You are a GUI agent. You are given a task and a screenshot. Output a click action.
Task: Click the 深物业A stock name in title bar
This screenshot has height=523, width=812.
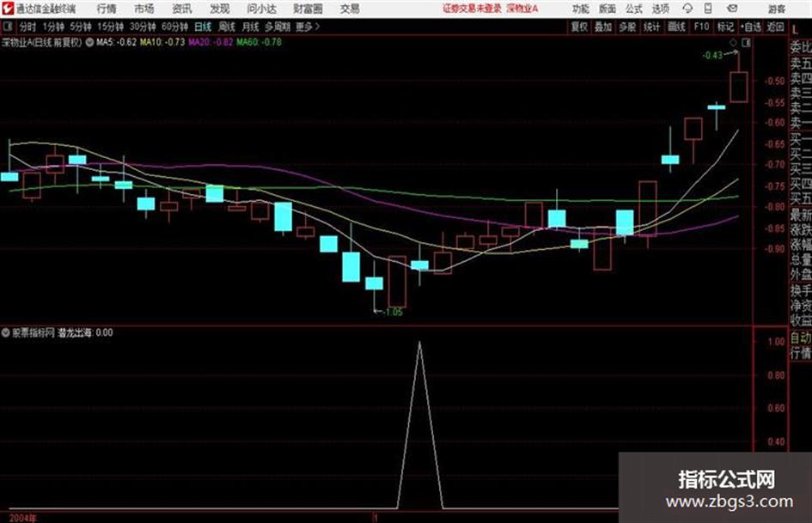(522, 9)
